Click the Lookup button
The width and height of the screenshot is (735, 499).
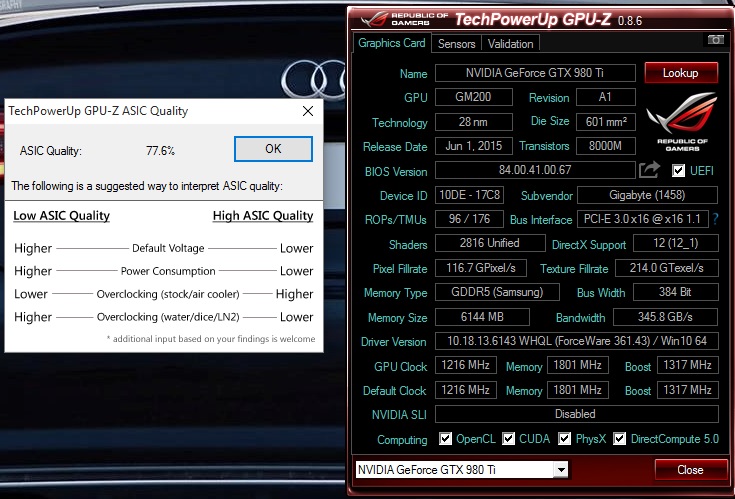[x=681, y=73]
